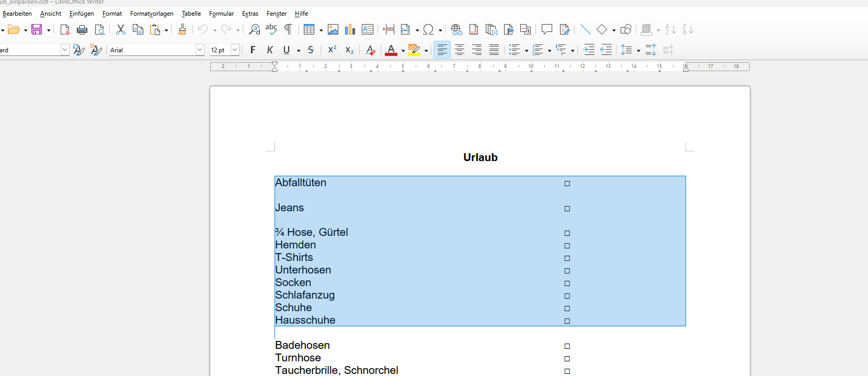Align text to the right
868x376 pixels.
[477, 50]
